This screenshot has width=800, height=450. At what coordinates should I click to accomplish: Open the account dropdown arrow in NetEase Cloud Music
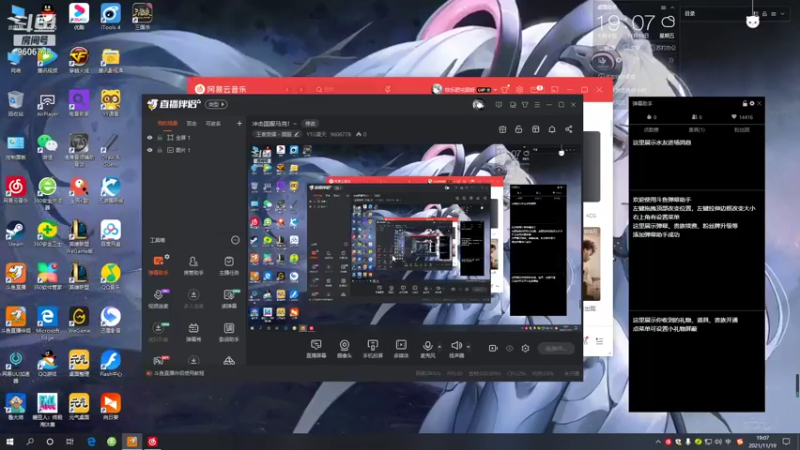click(x=495, y=90)
